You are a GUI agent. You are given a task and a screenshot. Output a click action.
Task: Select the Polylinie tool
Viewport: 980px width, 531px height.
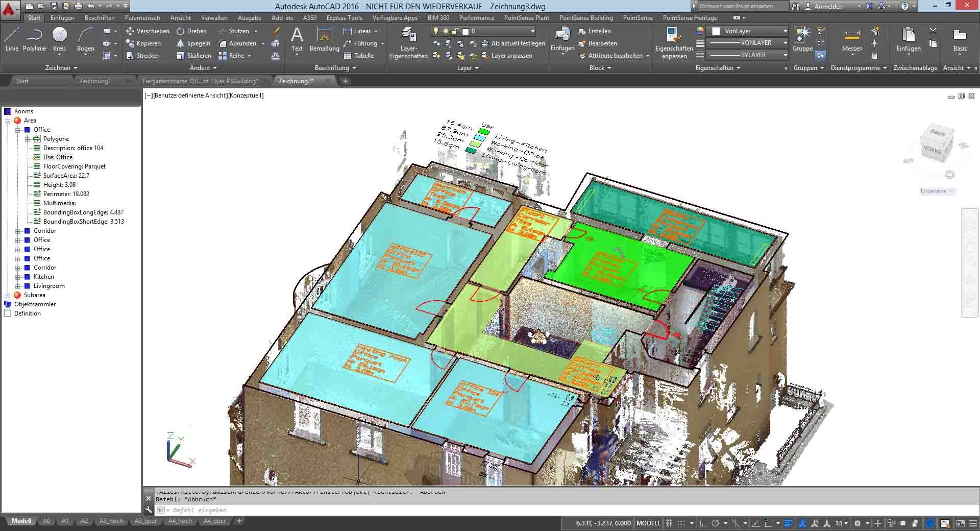(x=34, y=40)
